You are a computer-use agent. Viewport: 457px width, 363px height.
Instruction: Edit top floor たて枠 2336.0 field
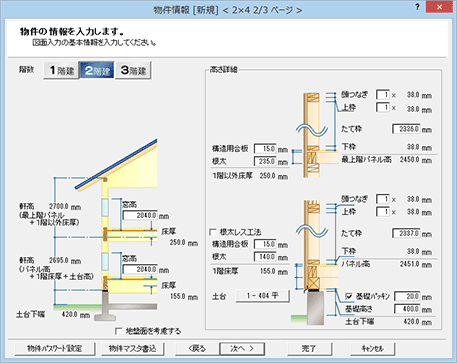coord(406,129)
